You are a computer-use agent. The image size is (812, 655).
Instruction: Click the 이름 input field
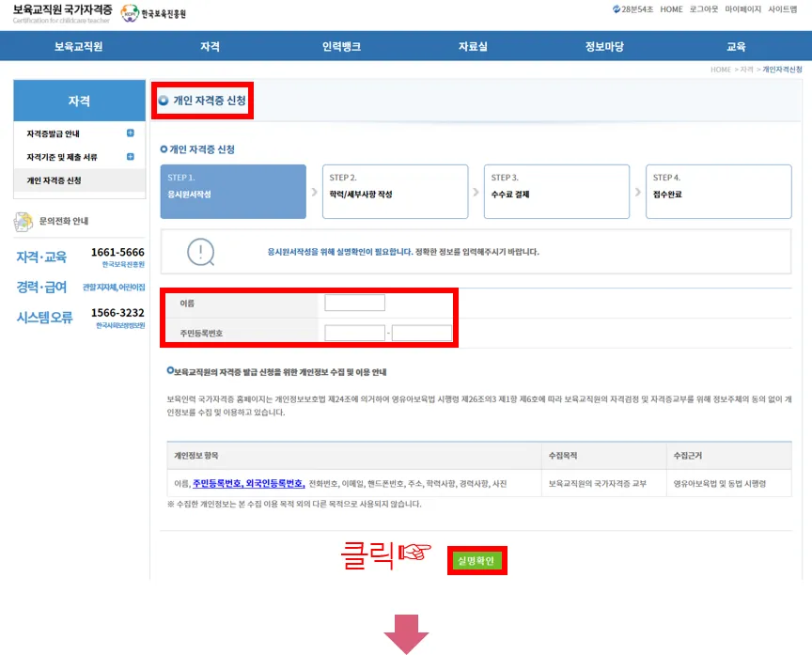pyautogui.click(x=354, y=303)
